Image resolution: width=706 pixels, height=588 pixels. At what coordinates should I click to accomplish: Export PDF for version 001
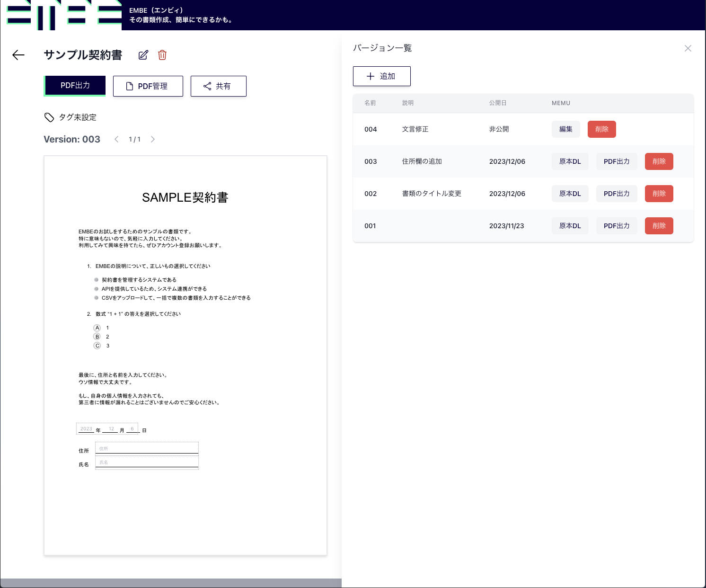click(x=617, y=226)
